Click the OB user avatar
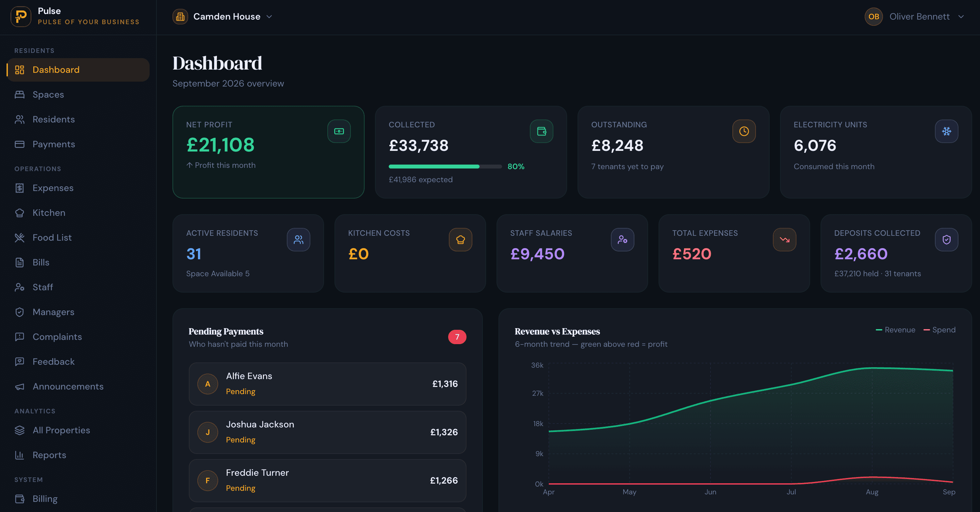Viewport: 980px width, 512px height. click(874, 17)
